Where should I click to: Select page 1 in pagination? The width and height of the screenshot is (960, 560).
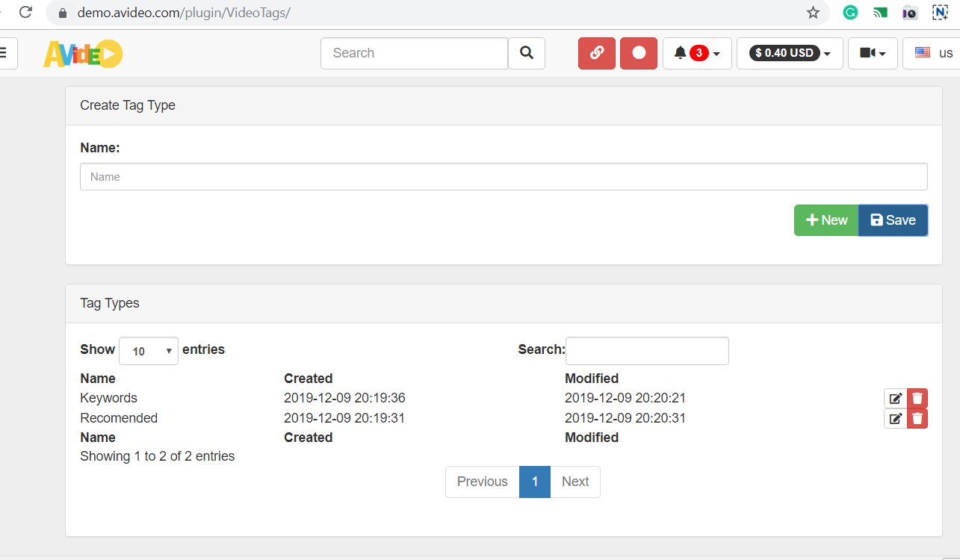535,482
